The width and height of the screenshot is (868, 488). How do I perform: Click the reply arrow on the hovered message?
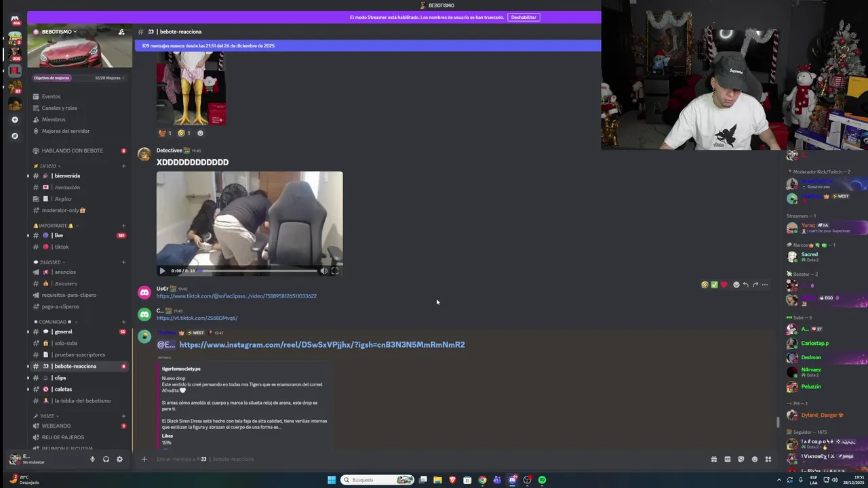[x=745, y=285]
